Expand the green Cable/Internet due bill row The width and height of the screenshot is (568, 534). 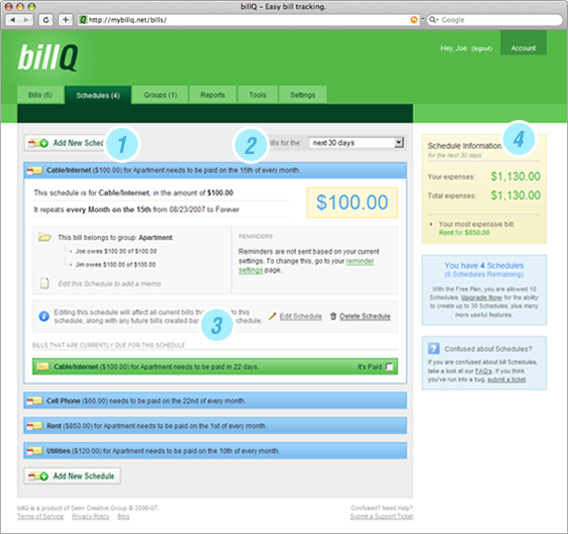click(215, 367)
